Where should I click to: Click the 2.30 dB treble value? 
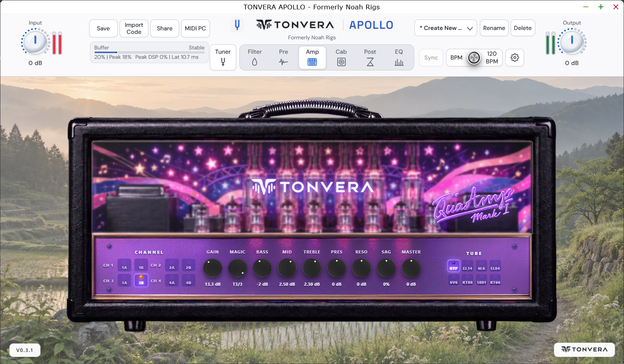tap(312, 284)
